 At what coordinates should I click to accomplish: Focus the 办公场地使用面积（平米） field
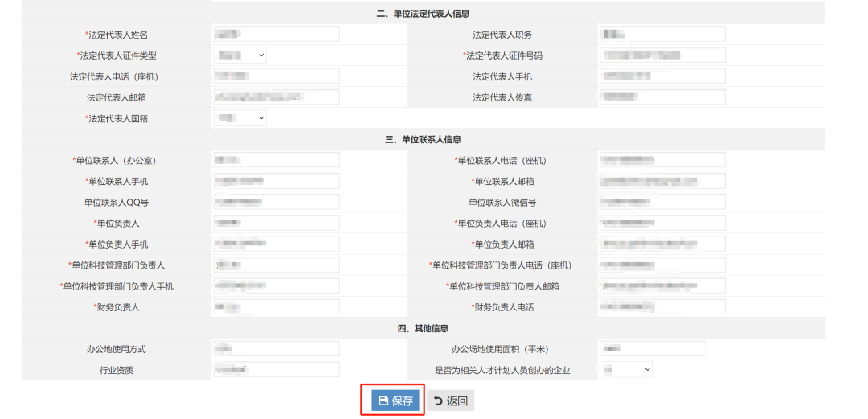[652, 348]
